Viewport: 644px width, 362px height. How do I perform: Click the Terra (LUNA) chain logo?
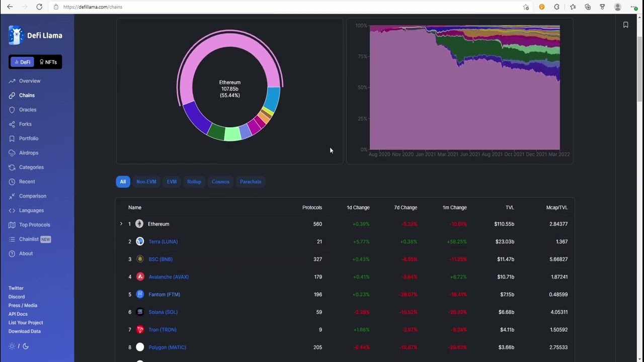(x=140, y=241)
